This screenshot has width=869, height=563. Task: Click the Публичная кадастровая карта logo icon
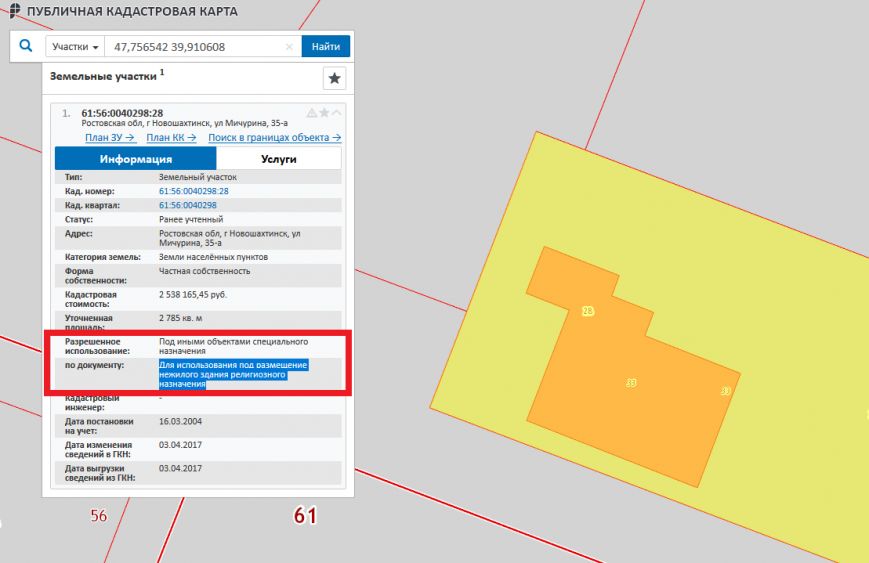tap(15, 11)
